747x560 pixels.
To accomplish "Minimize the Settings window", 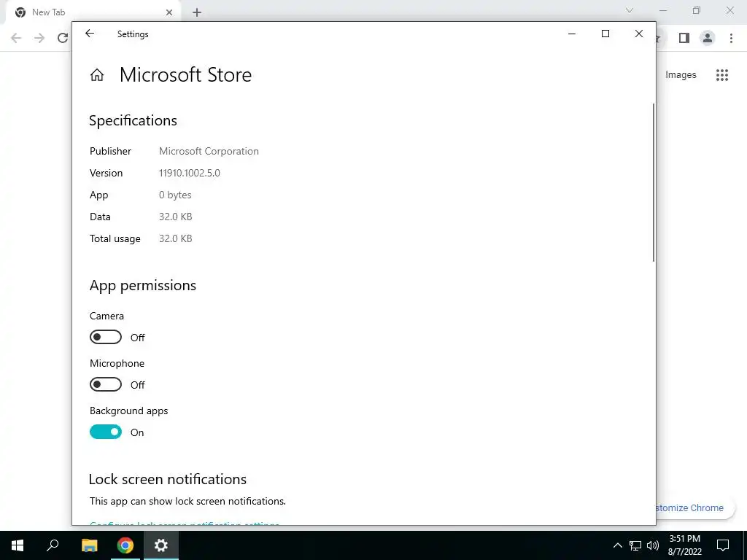I will click(x=572, y=34).
